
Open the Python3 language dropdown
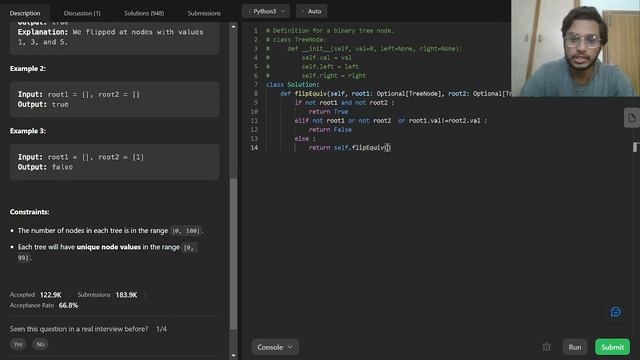pyautogui.click(x=266, y=11)
